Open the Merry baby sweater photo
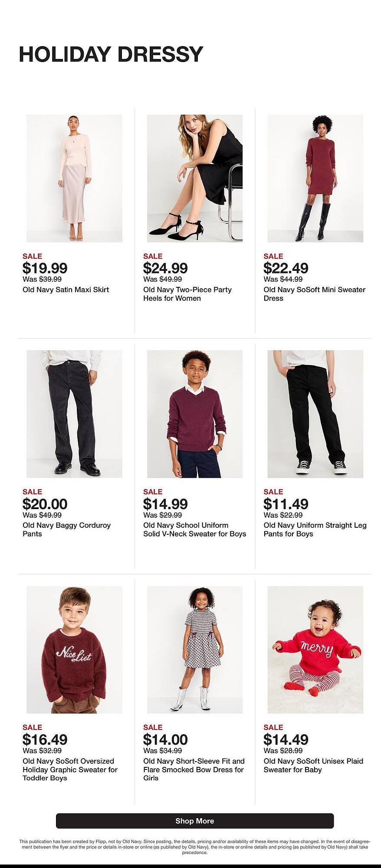 [315, 650]
